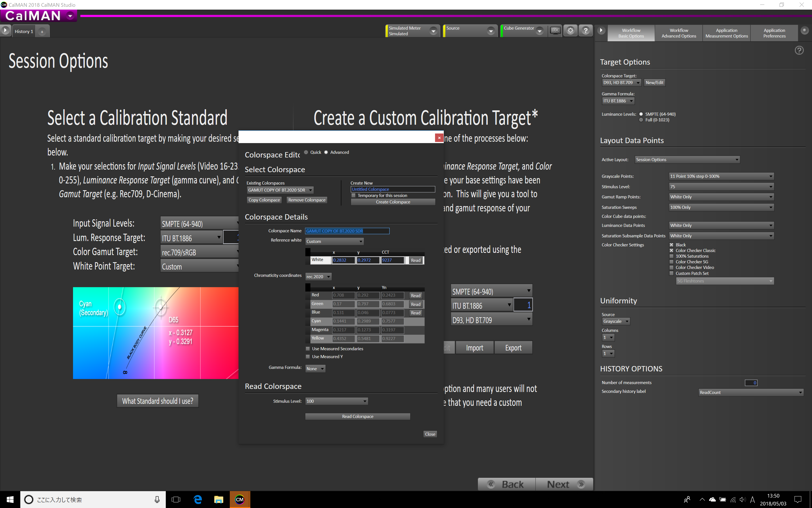Check Temporary for this session

[353, 195]
